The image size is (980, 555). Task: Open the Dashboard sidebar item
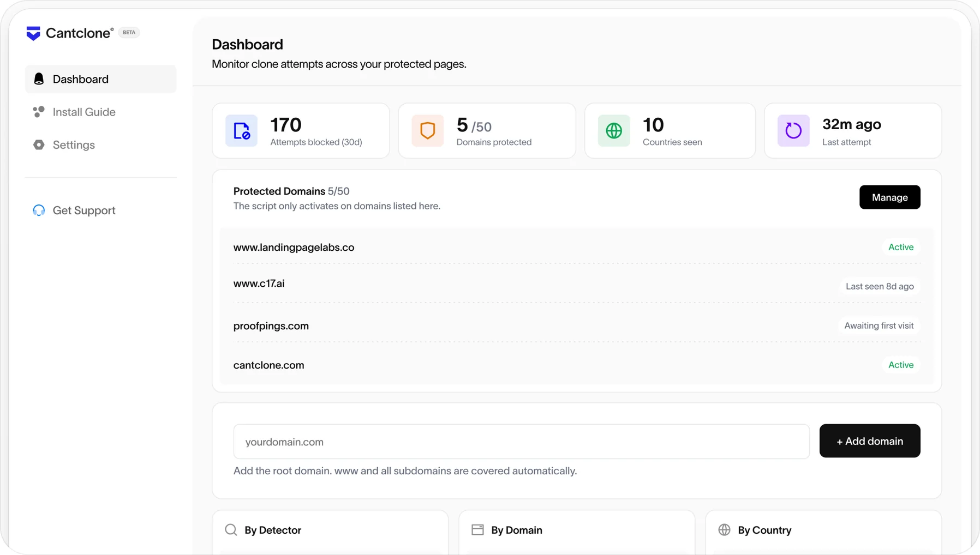tap(101, 79)
